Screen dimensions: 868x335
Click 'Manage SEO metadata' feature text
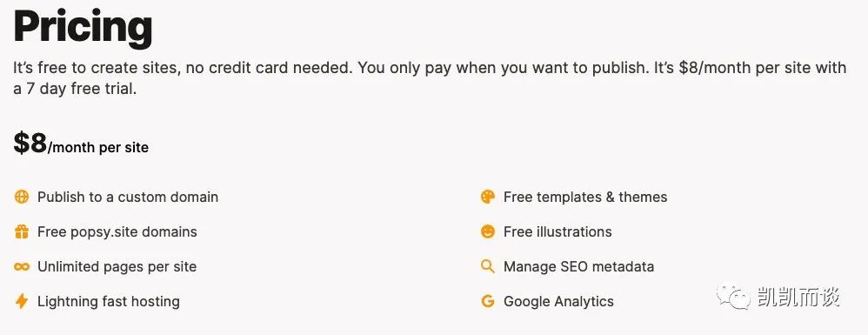(x=578, y=267)
